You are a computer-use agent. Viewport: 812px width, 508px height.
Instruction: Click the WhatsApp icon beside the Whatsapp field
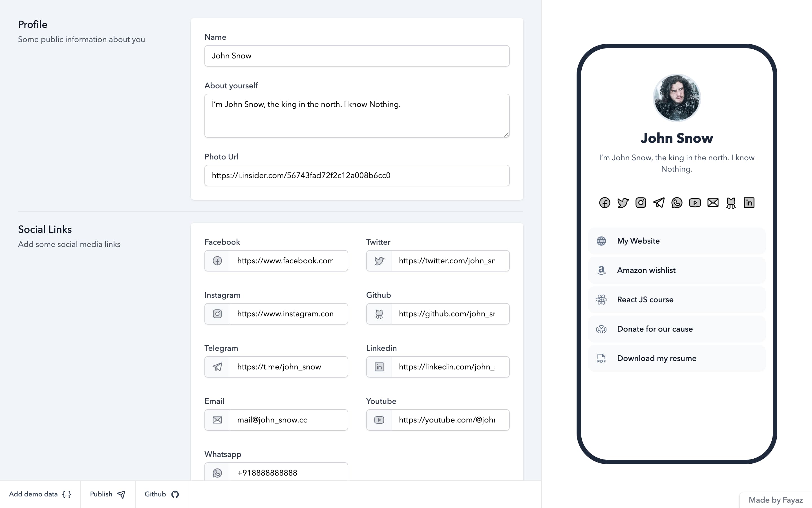217,473
